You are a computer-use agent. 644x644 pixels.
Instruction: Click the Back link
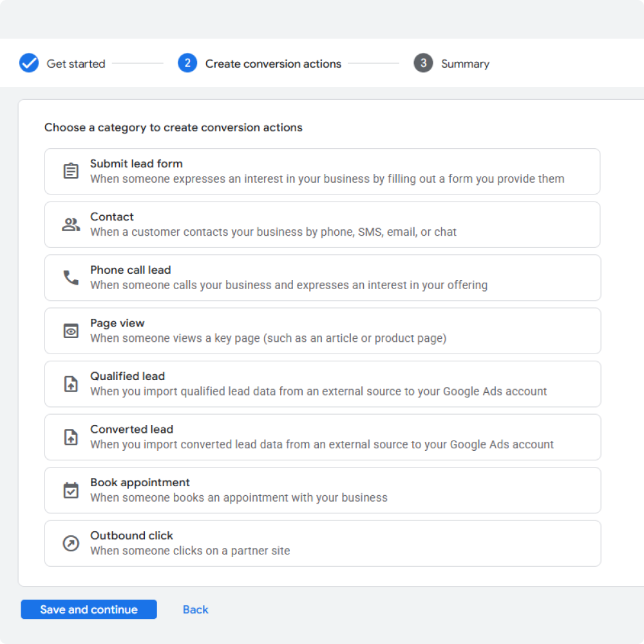coord(195,609)
